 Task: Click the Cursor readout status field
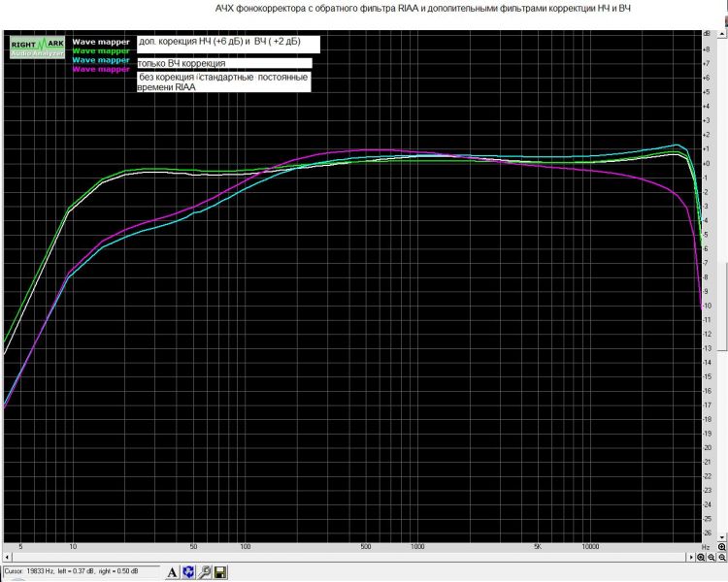[82, 571]
